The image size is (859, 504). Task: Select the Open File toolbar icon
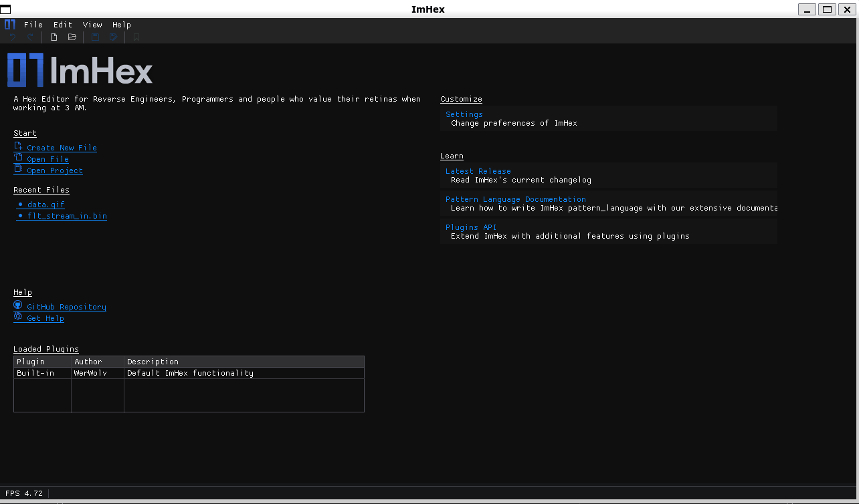72,37
